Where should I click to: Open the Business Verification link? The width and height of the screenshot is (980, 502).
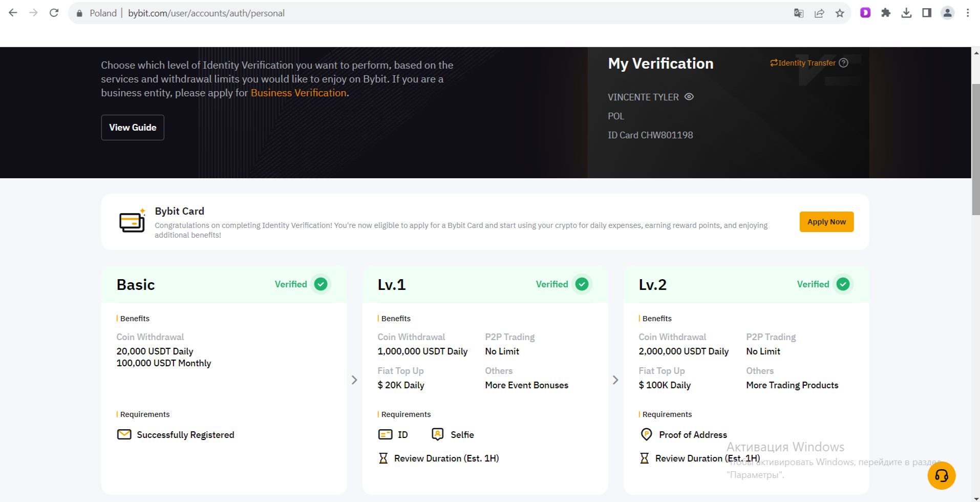(x=299, y=93)
